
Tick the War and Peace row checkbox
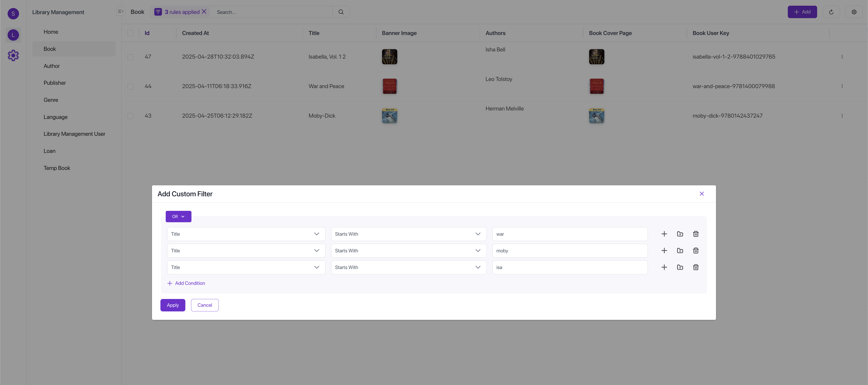130,86
